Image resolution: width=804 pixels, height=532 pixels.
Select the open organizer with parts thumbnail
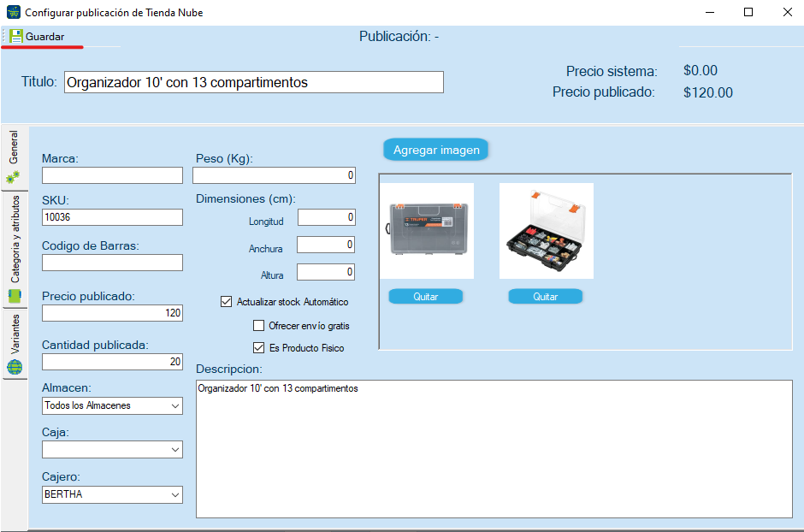(x=546, y=231)
